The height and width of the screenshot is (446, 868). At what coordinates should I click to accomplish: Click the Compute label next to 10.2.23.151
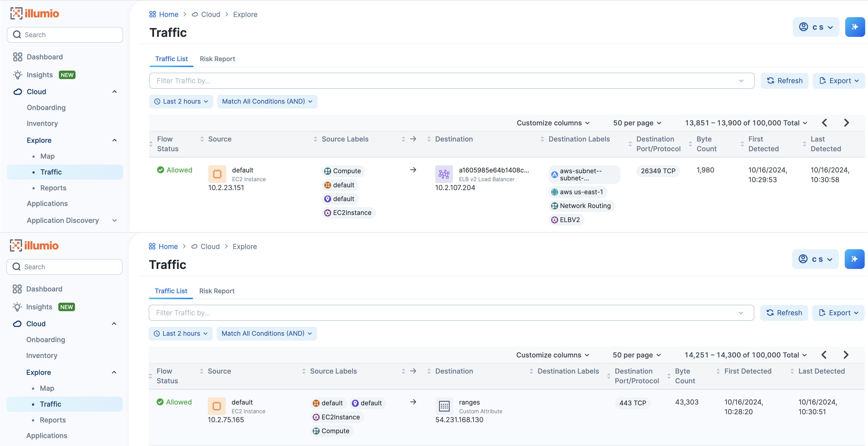click(343, 171)
